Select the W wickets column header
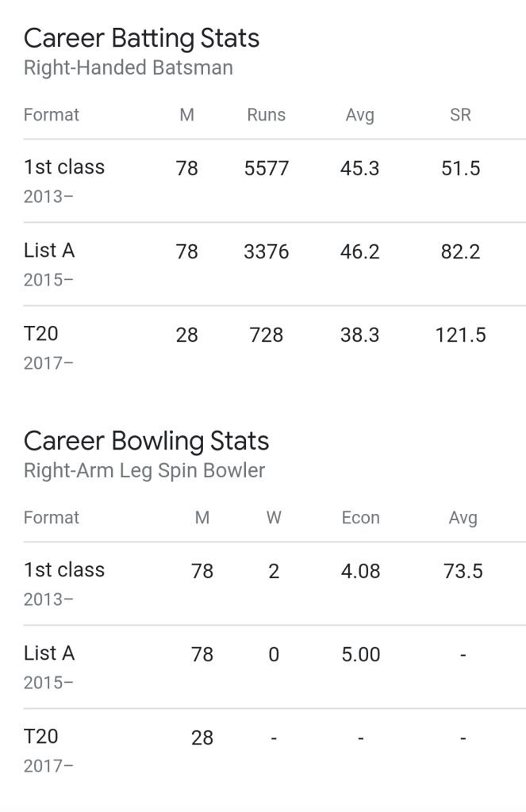The image size is (526, 812). [x=274, y=517]
